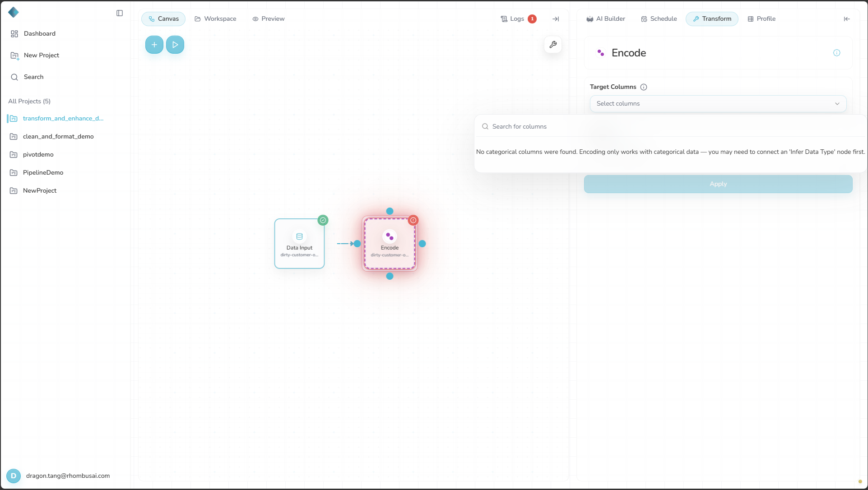Open the Profile tab

click(761, 19)
